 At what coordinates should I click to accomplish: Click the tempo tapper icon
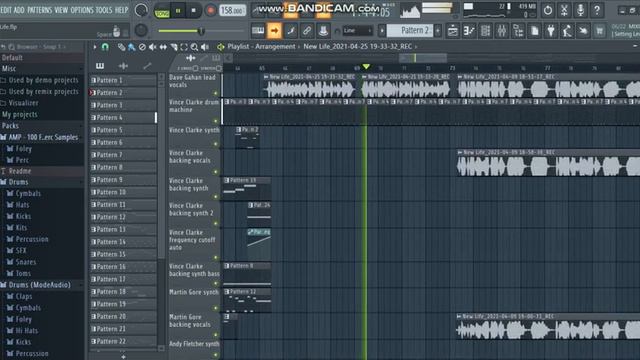pos(567,31)
